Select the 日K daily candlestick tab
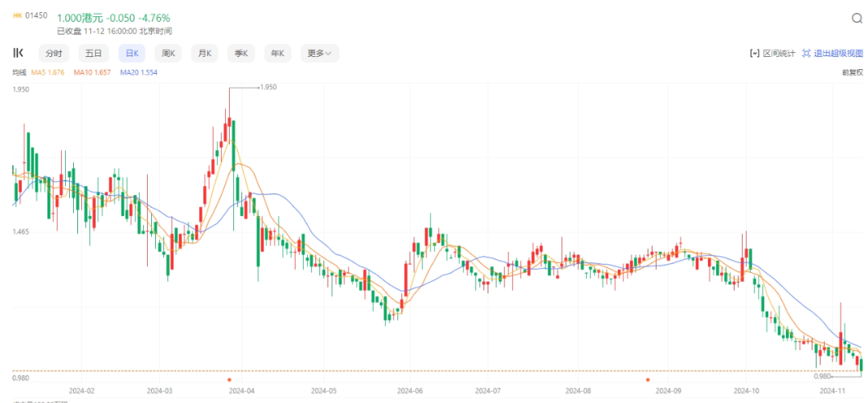 click(131, 54)
